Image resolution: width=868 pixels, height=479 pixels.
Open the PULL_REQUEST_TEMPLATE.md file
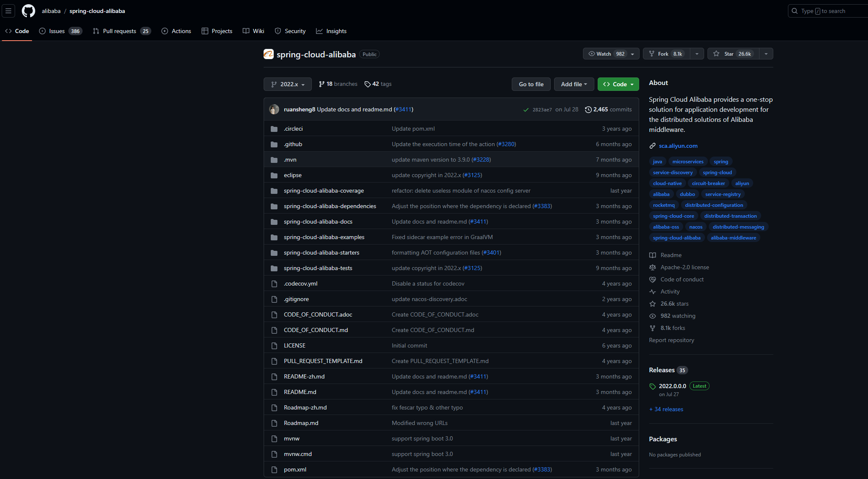(x=323, y=361)
